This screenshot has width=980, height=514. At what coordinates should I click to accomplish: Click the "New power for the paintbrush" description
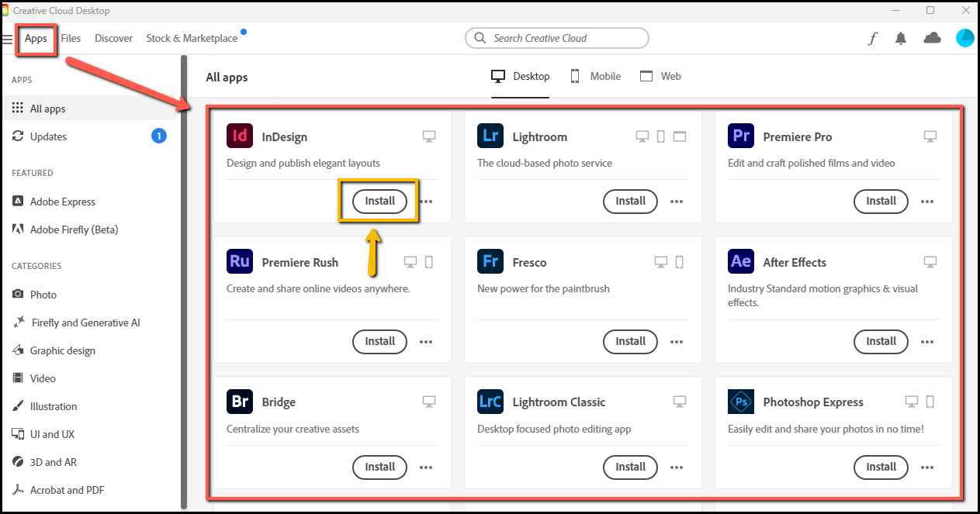[543, 289]
